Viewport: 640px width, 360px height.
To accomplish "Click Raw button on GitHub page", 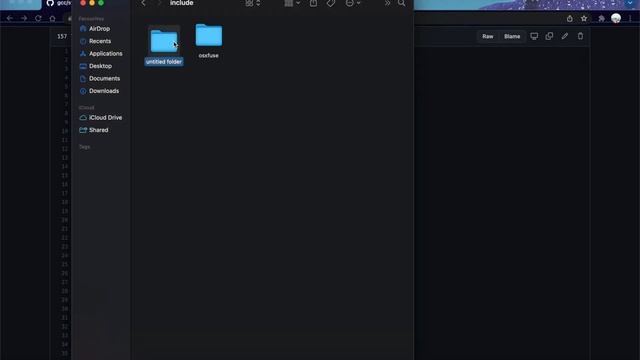I will (x=487, y=36).
